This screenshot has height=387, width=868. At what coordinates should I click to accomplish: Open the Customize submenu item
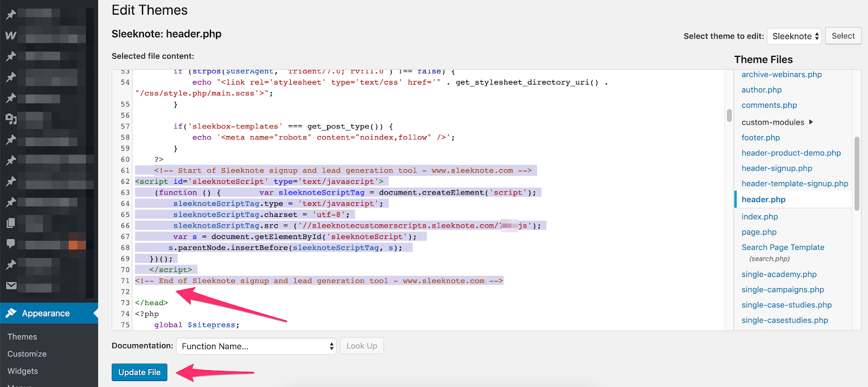pos(27,354)
